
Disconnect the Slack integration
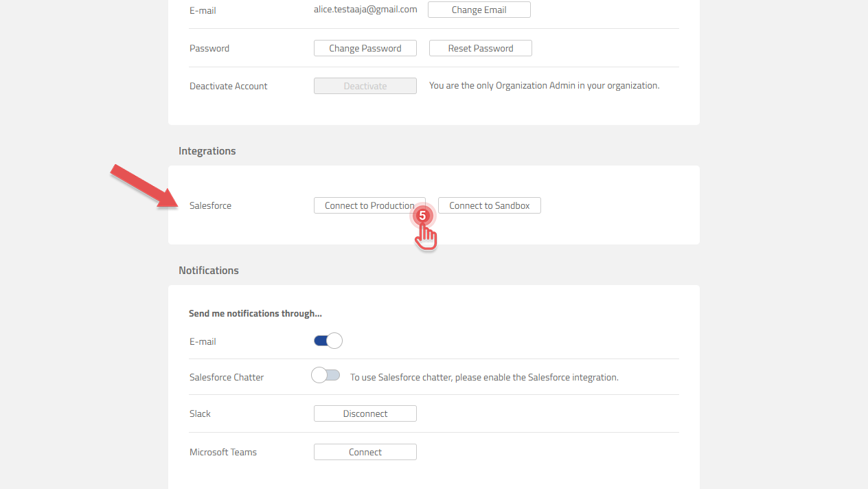pos(365,413)
